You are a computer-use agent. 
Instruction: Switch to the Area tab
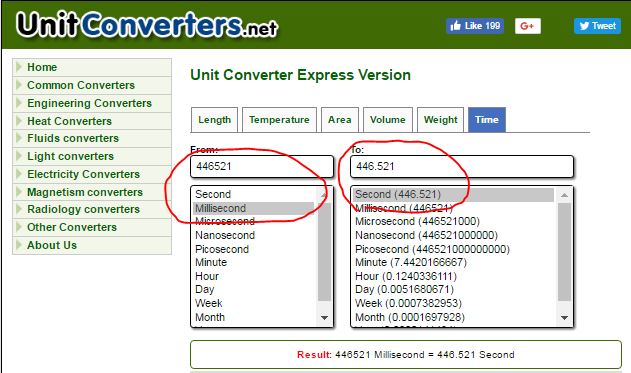pos(340,120)
